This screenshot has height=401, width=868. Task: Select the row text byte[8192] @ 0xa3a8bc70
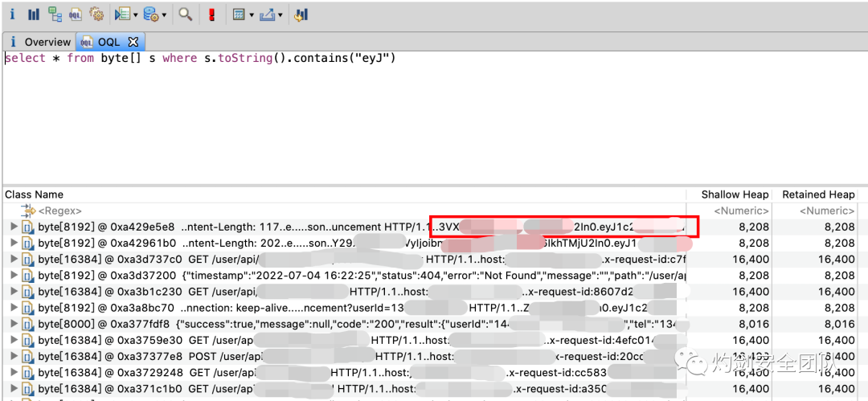coord(106,308)
